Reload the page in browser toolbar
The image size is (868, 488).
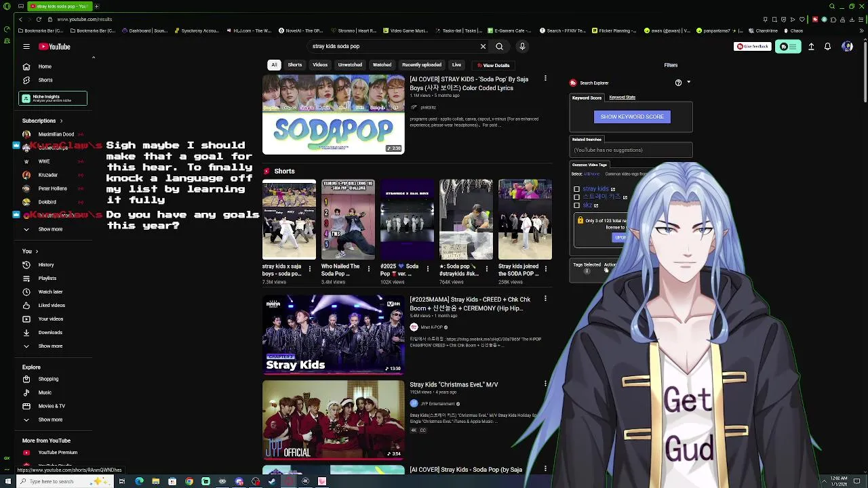click(39, 19)
